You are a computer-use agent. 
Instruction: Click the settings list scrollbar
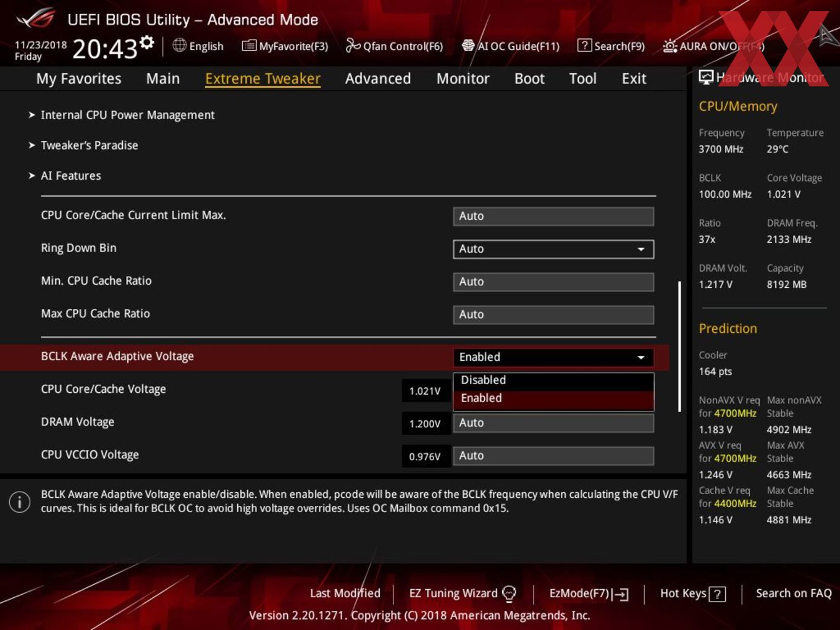[x=679, y=346]
